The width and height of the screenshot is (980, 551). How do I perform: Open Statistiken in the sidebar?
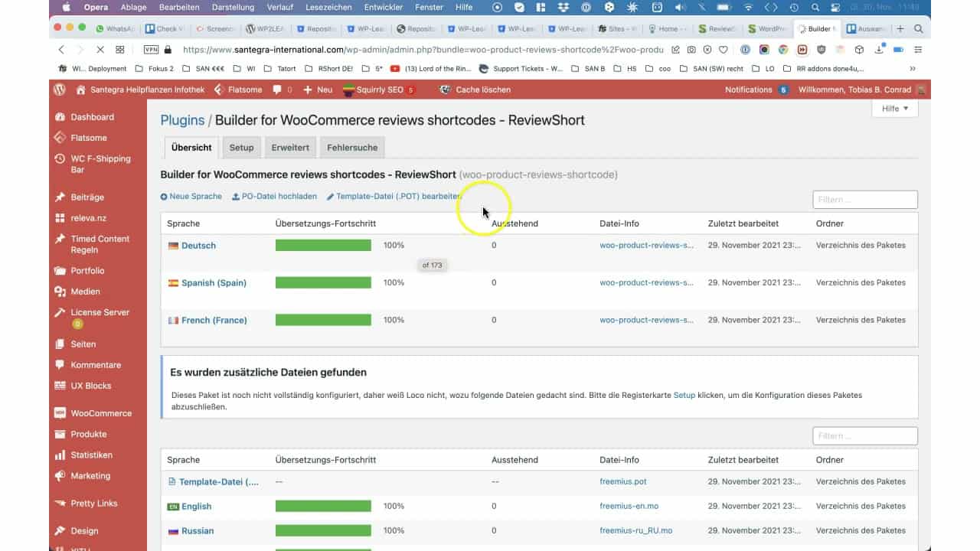coord(91,455)
